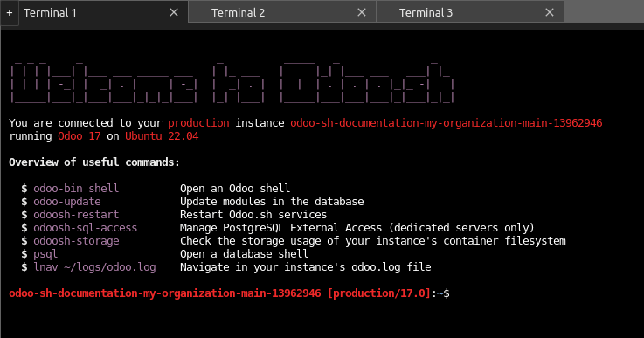The image size is (644, 338).
Task: Click the odoosh-storage command text
Action: [x=76, y=241]
